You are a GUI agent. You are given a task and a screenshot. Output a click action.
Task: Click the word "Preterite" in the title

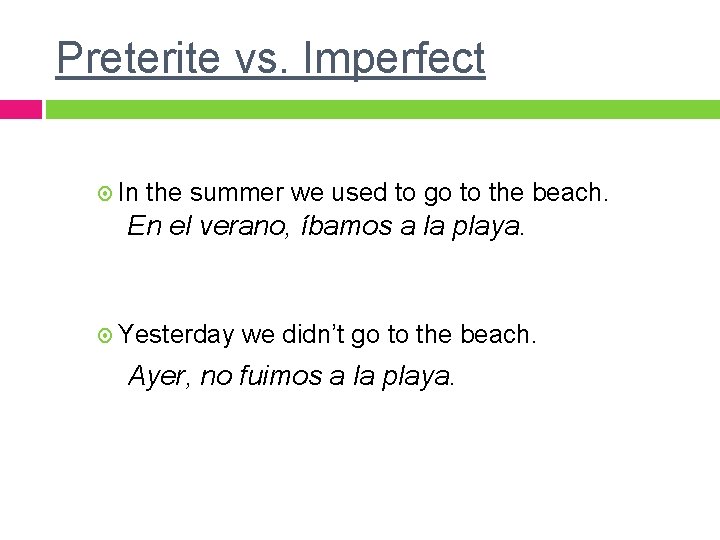pyautogui.click(x=138, y=58)
